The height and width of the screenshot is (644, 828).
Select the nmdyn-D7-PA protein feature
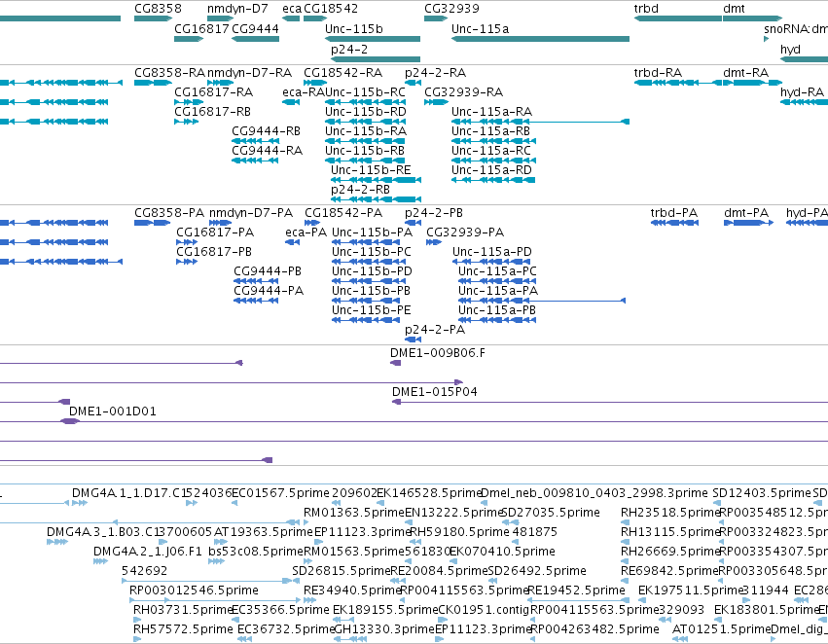[220, 223]
